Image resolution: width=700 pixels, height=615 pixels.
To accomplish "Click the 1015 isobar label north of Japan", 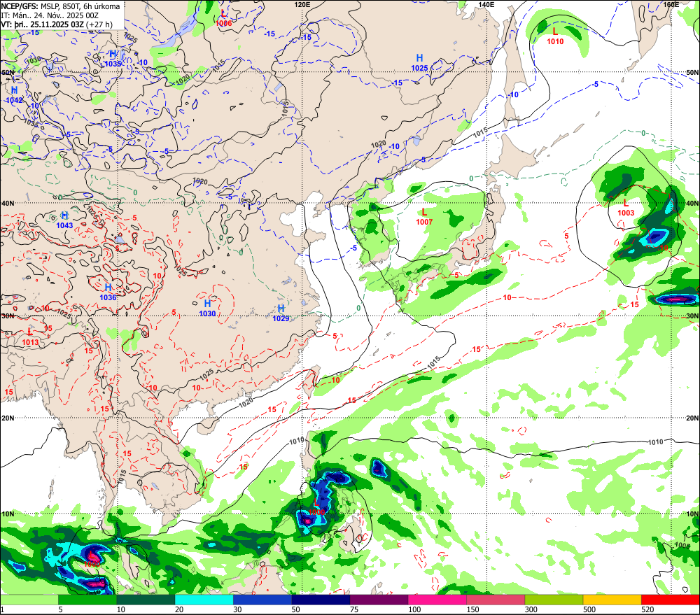I will click(x=480, y=132).
